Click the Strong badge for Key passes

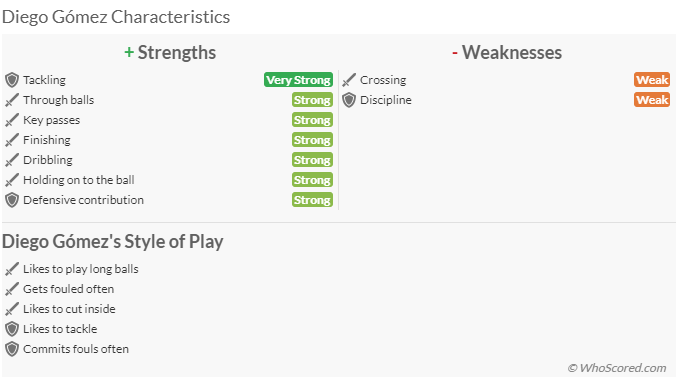tap(312, 120)
